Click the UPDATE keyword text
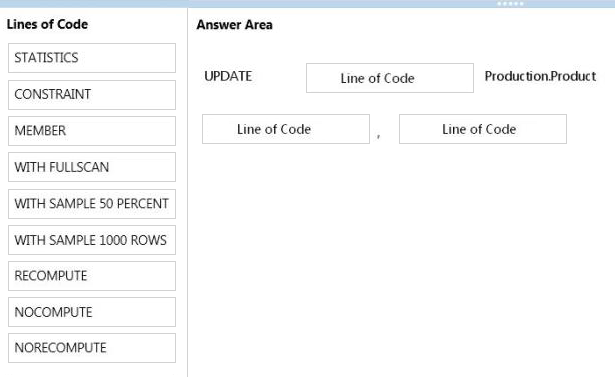This screenshot has height=377, width=615. 228,76
